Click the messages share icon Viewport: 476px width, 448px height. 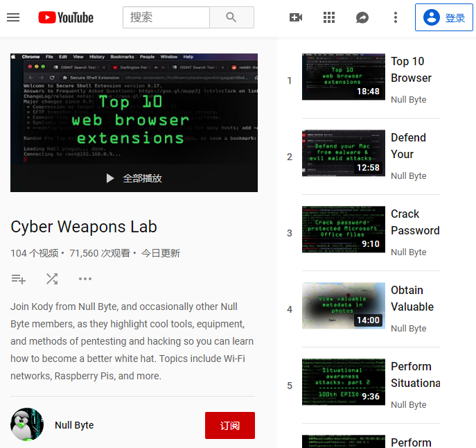pos(362,17)
